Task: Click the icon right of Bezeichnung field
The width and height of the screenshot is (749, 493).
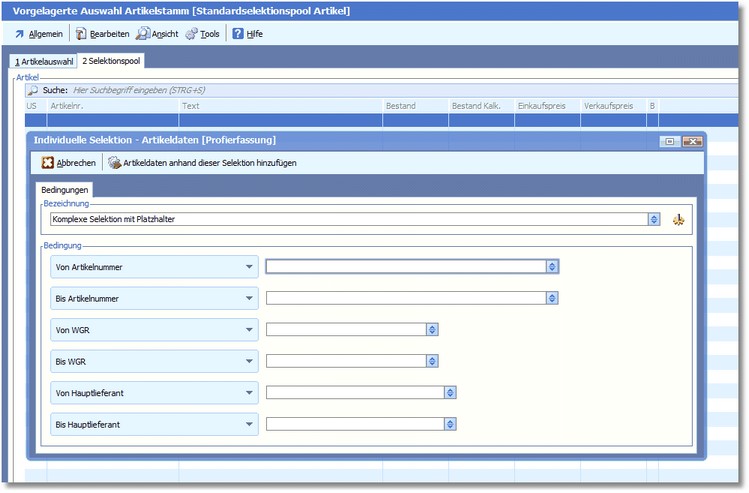Action: [679, 219]
